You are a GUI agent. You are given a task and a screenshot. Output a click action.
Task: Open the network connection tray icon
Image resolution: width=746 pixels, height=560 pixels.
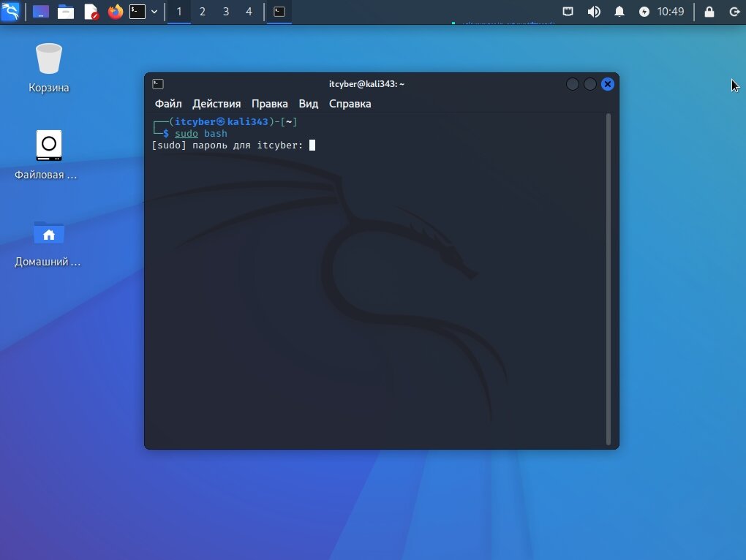click(568, 12)
